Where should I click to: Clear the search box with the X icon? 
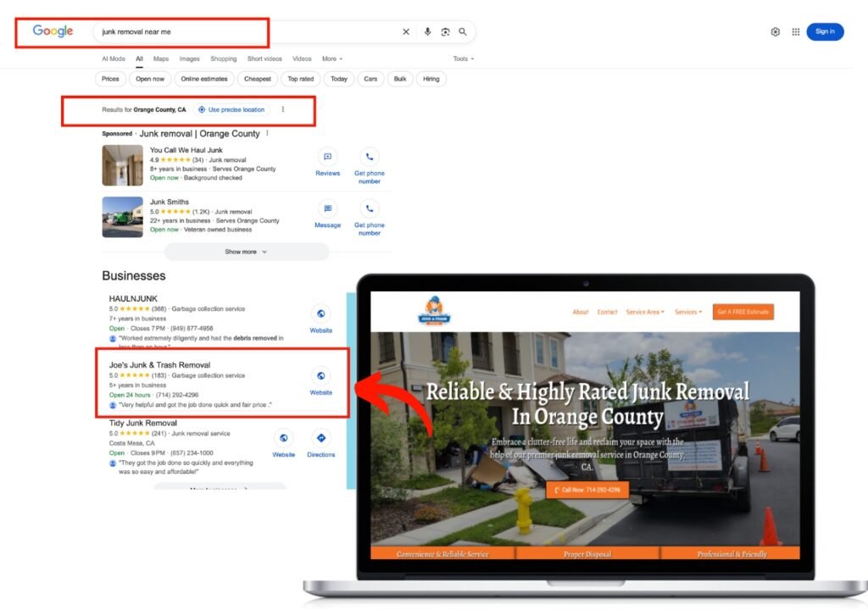point(406,32)
